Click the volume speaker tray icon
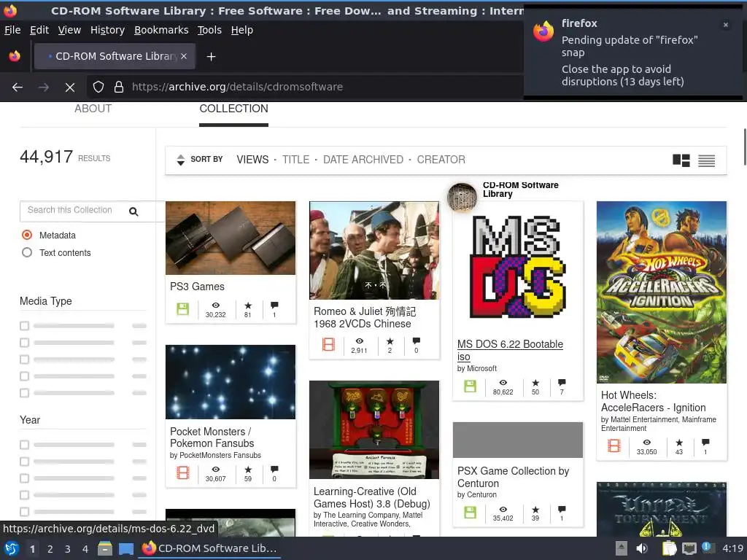 (x=642, y=548)
